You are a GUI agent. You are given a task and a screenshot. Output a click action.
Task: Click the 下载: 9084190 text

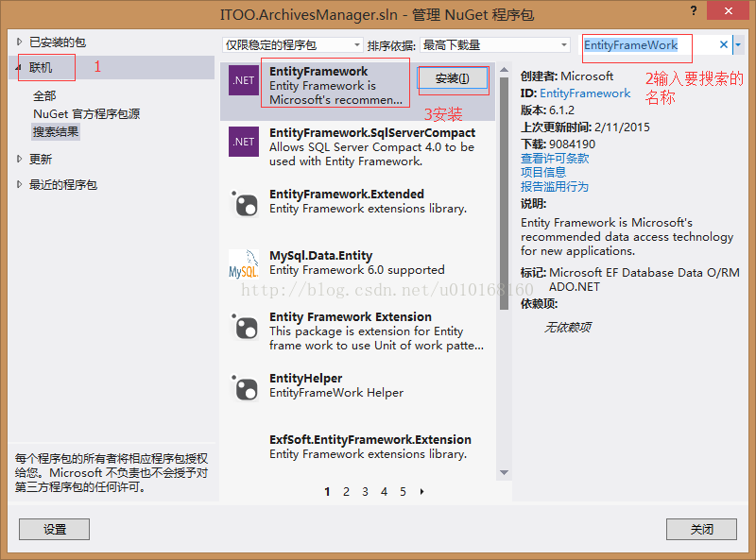coord(558,144)
